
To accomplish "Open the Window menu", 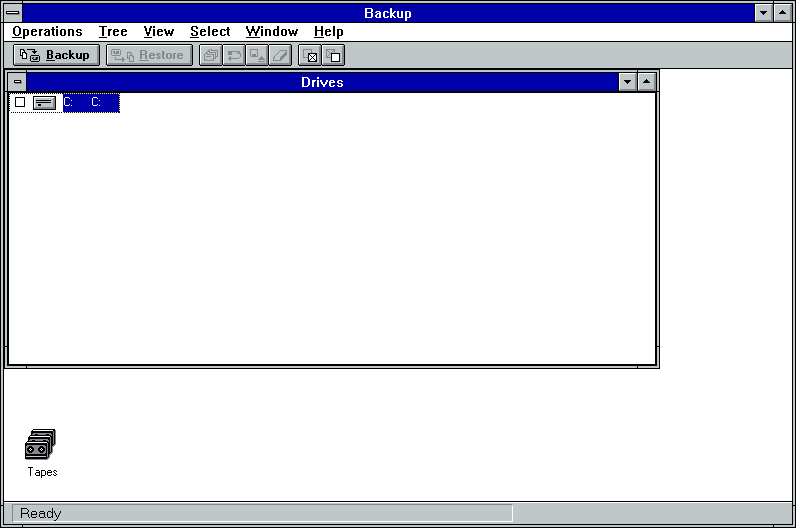I will click(271, 32).
